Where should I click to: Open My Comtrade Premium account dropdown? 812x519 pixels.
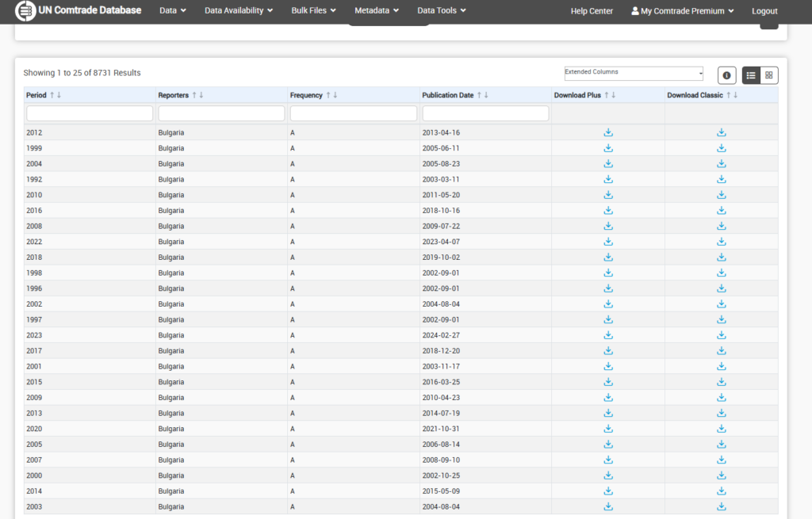[x=682, y=11]
